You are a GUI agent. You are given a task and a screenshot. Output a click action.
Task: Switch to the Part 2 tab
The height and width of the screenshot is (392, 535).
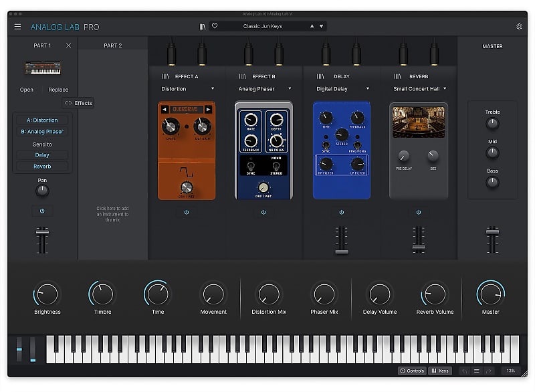click(112, 45)
